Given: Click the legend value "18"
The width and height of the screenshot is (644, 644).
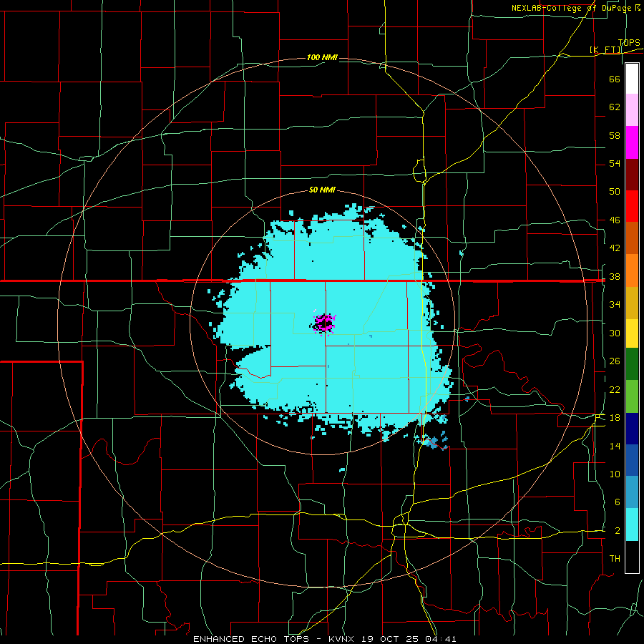Looking at the screenshot, I should point(615,418).
